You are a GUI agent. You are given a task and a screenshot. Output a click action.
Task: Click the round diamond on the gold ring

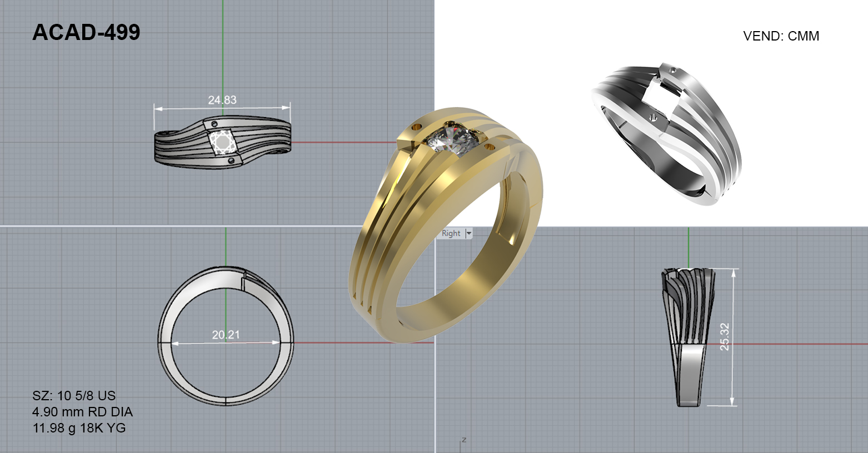453,139
